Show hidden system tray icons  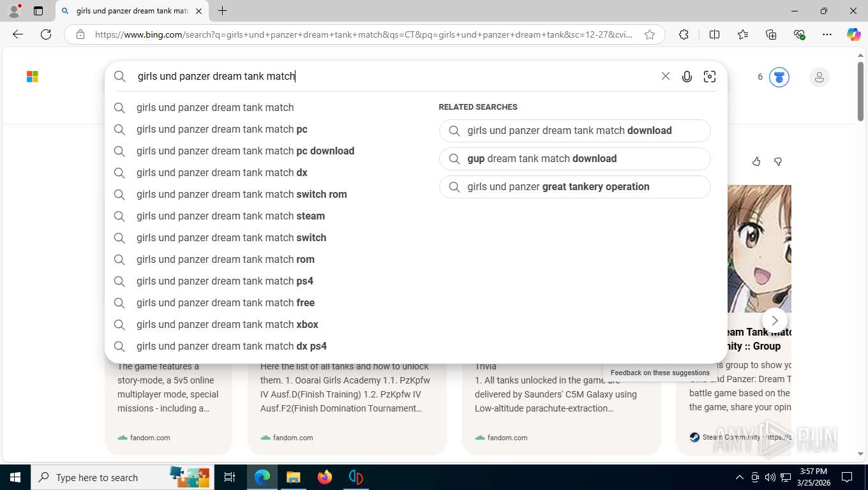point(739,477)
